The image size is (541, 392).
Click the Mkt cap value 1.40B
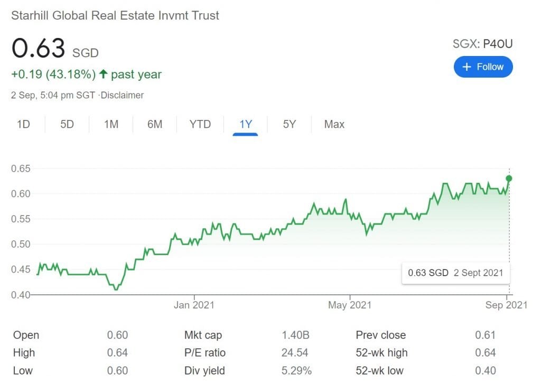[x=295, y=335]
